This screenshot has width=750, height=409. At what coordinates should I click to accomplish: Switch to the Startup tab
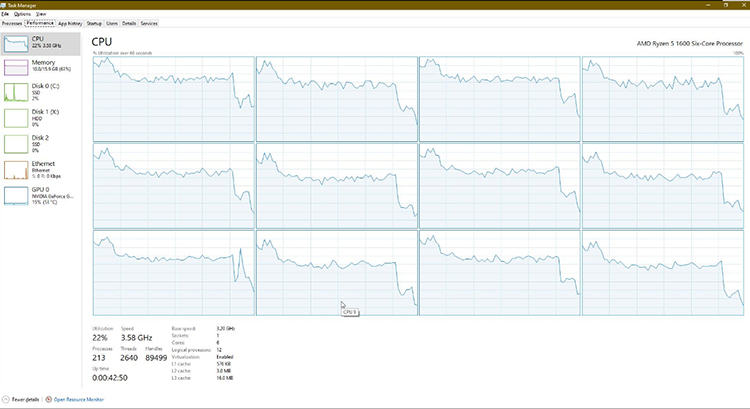[x=94, y=23]
